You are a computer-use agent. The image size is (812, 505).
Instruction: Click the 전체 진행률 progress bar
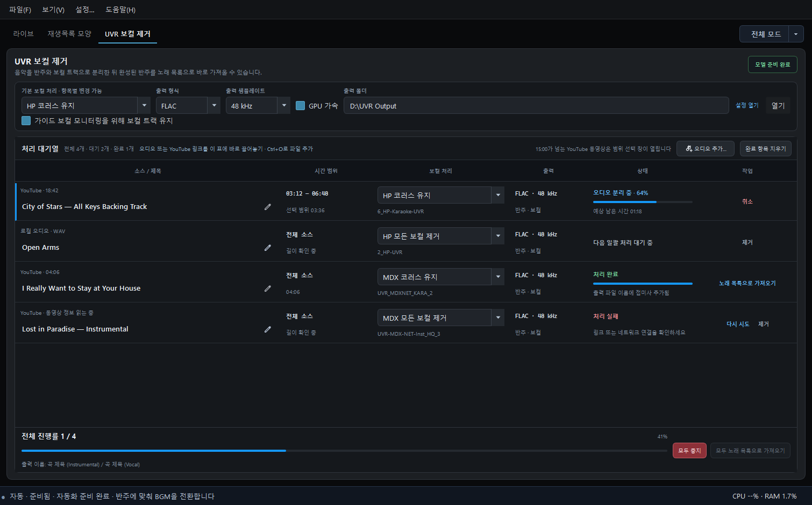coord(344,451)
